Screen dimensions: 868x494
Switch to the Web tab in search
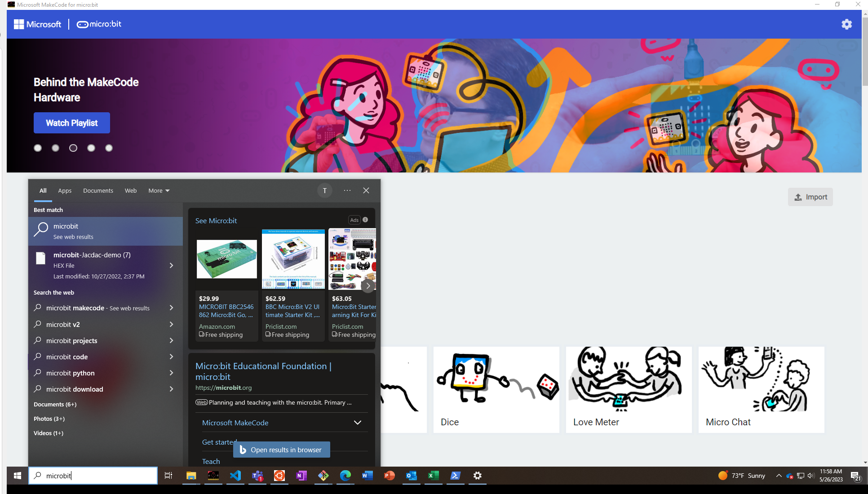click(130, 190)
